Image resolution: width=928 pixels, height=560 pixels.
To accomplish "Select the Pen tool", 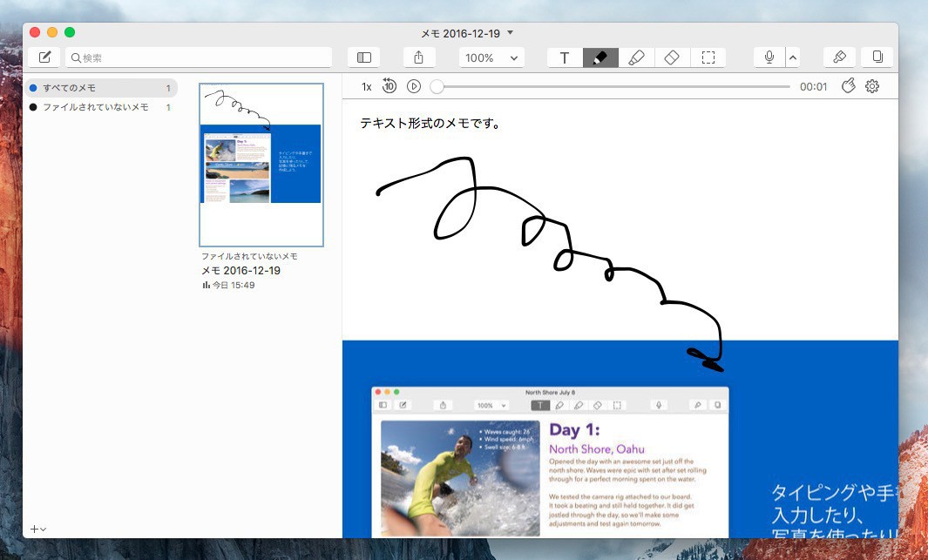I will [600, 57].
